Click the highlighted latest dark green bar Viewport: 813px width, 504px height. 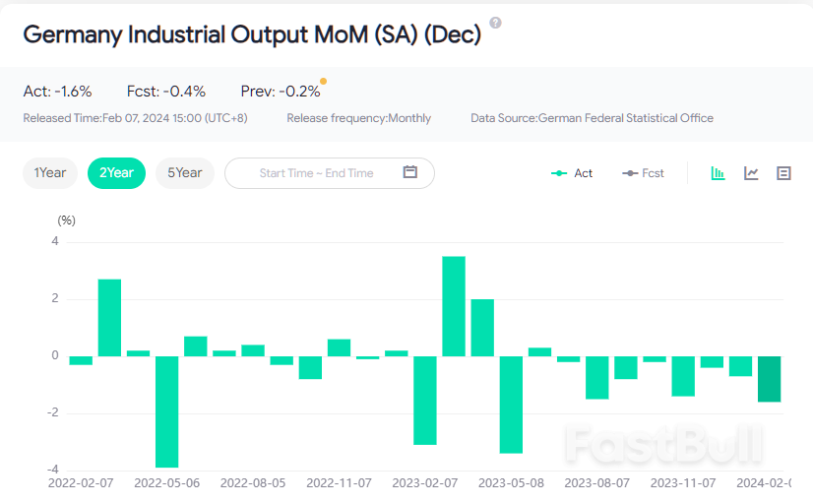click(769, 379)
